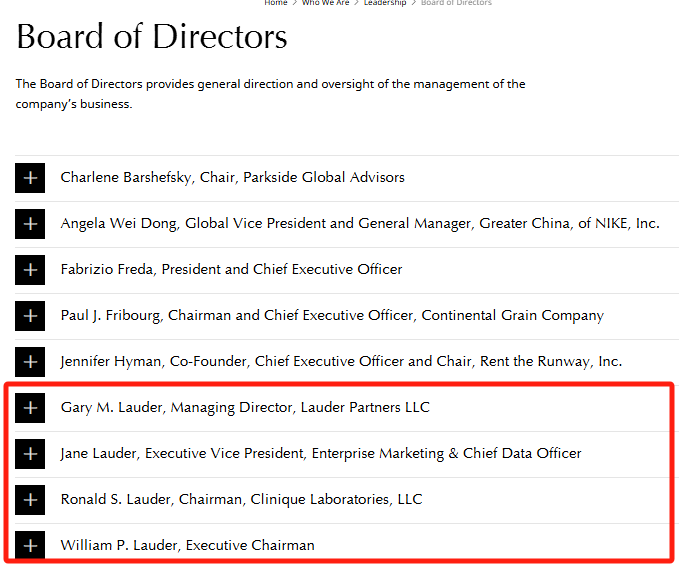Select the Angela Wei Dong row title

[360, 224]
